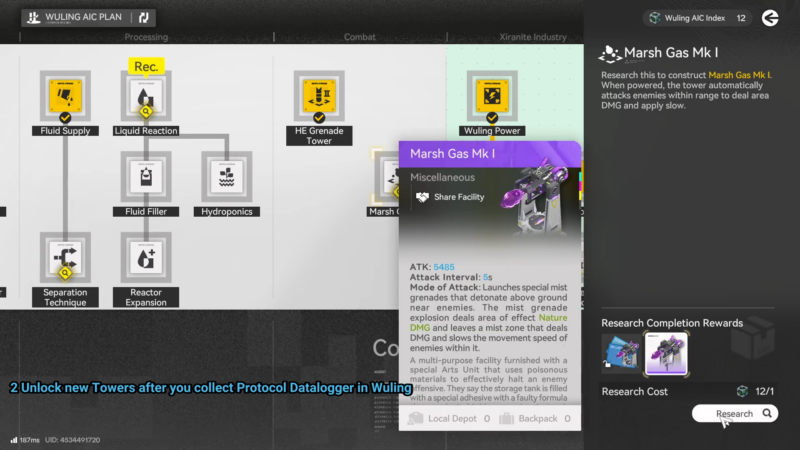Open the Xiranite Industry column header
800x450 pixels.
coord(533,37)
